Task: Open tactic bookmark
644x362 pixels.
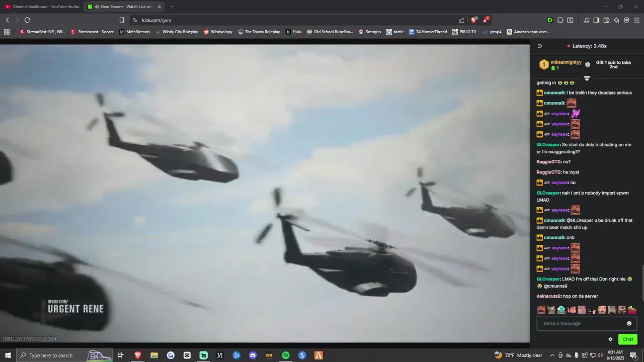Action: [394, 32]
